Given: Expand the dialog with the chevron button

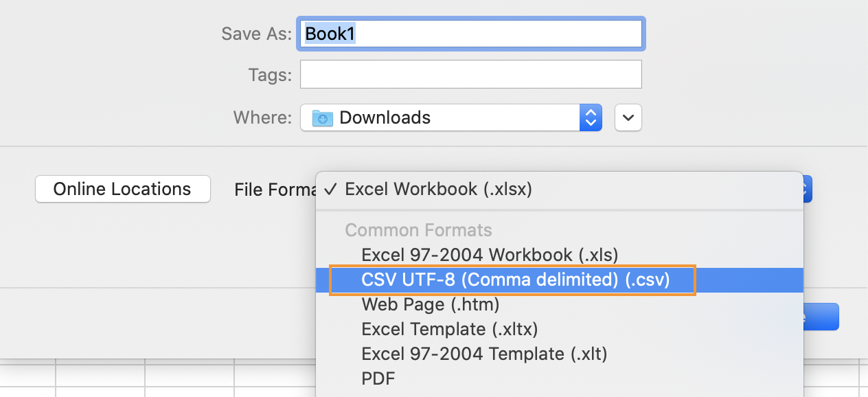Looking at the screenshot, I should pyautogui.click(x=628, y=117).
